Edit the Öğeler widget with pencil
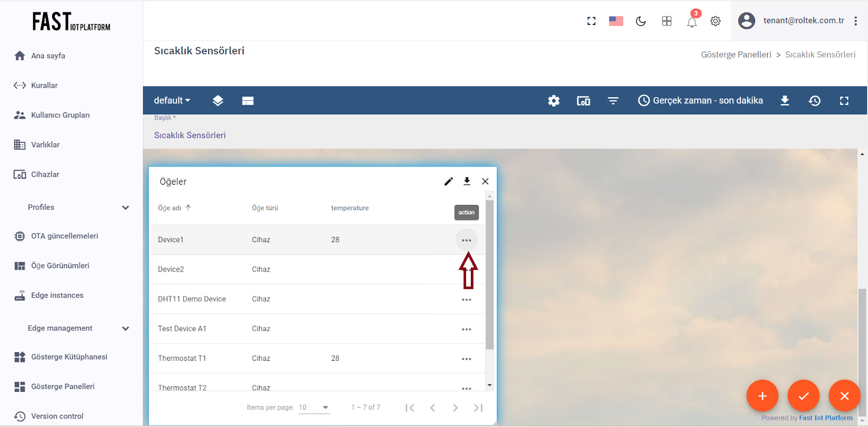Screen dimensions: 868x427 449,182
